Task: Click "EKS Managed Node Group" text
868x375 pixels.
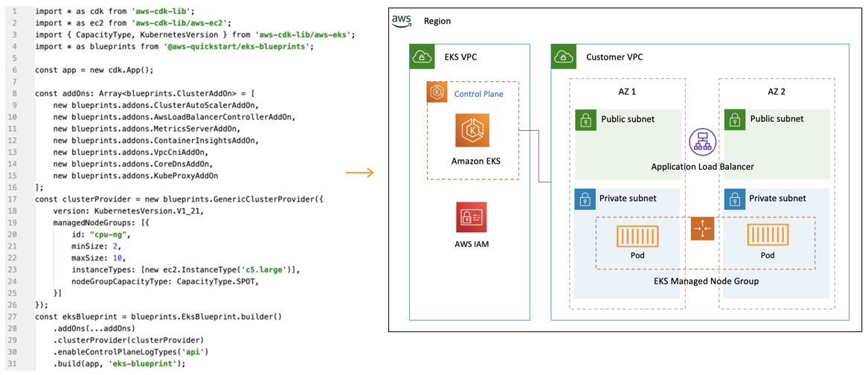Action: tap(707, 281)
